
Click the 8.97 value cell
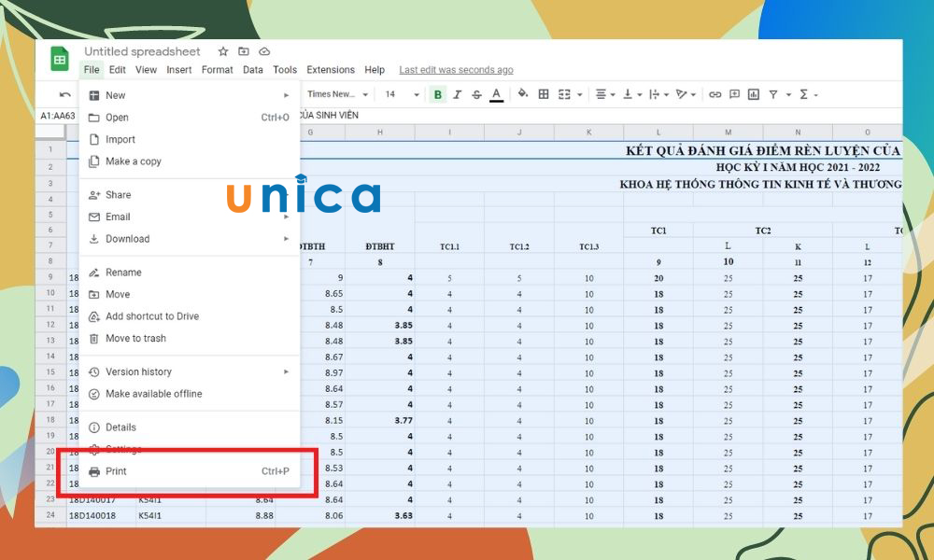322,372
